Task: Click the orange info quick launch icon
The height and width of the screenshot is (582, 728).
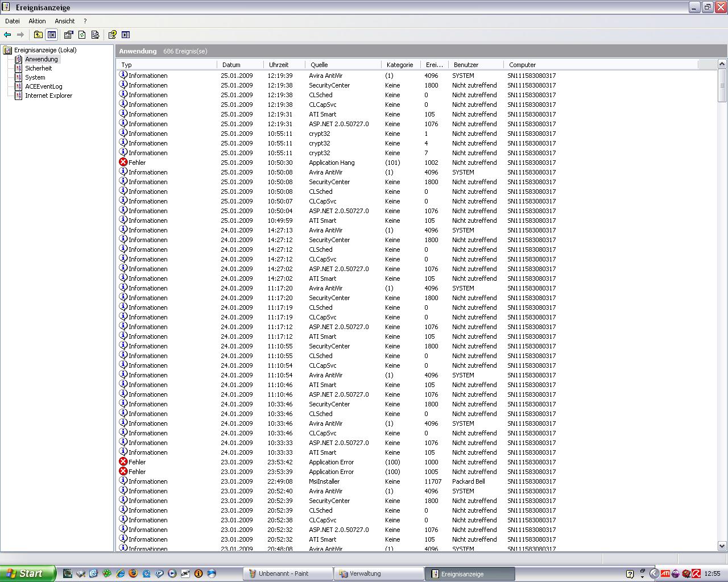Action: (x=198, y=573)
